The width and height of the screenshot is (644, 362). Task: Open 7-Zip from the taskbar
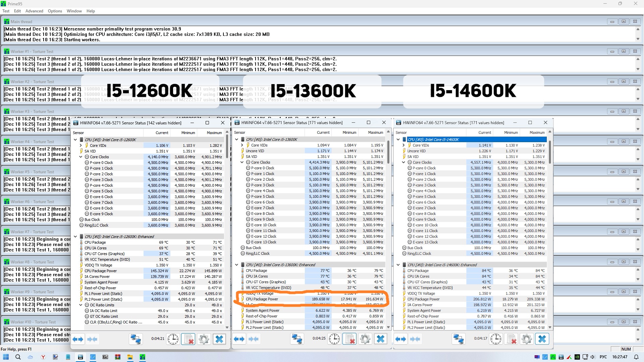(x=105, y=357)
